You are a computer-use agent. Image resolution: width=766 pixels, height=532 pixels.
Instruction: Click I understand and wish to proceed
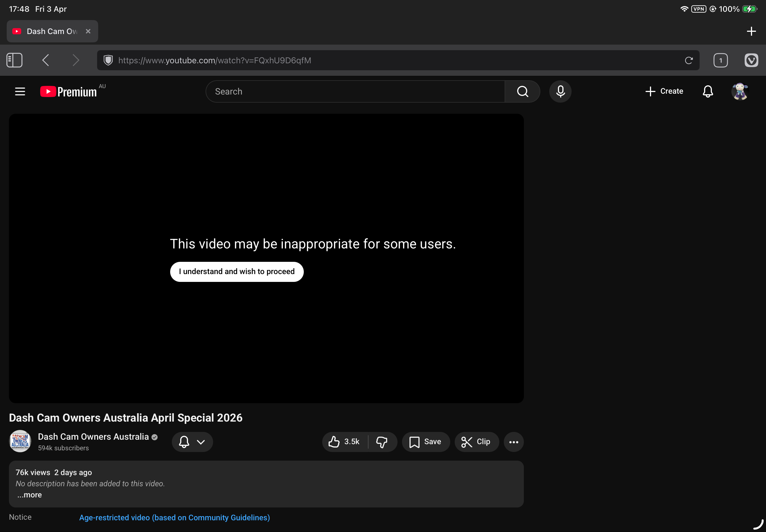(x=237, y=272)
